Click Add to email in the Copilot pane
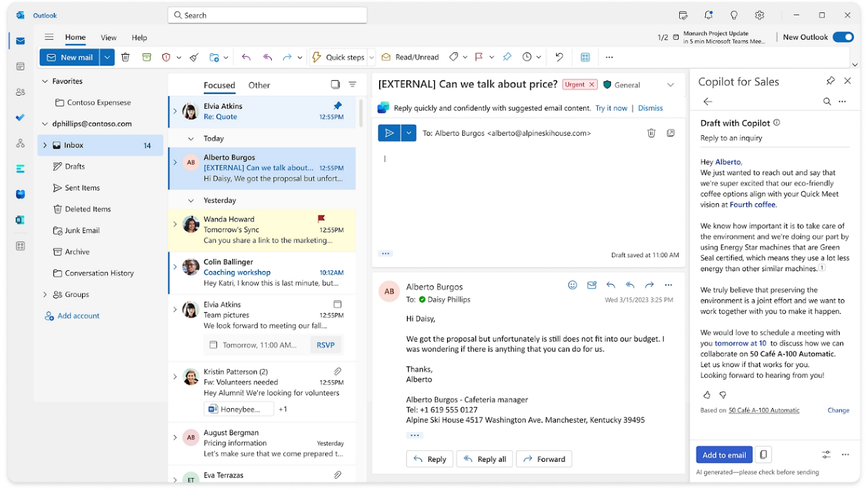Viewport: 868px width, 489px height. pyautogui.click(x=724, y=454)
